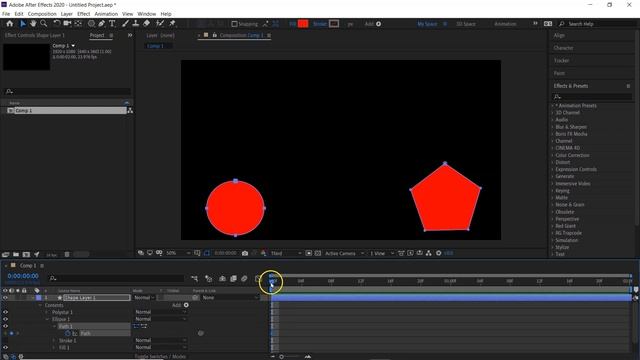Screen dimensions: 640x360
Task: Hide Path 1 using its eye icon
Action: (x=5, y=326)
